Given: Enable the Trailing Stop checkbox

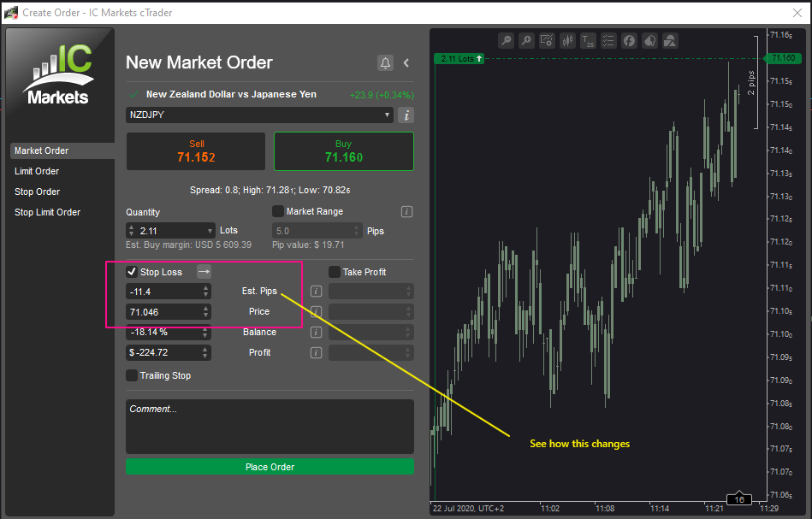Looking at the screenshot, I should pos(132,375).
